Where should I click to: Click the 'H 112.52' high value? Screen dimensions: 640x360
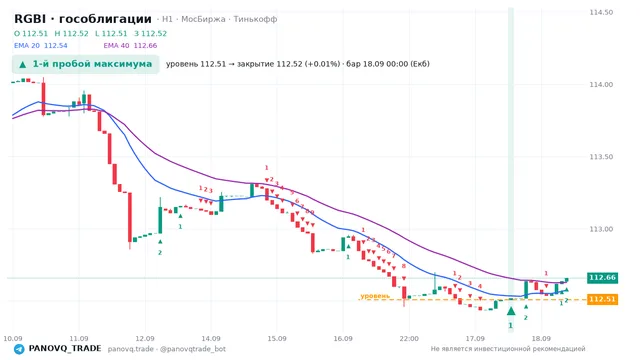click(x=71, y=33)
